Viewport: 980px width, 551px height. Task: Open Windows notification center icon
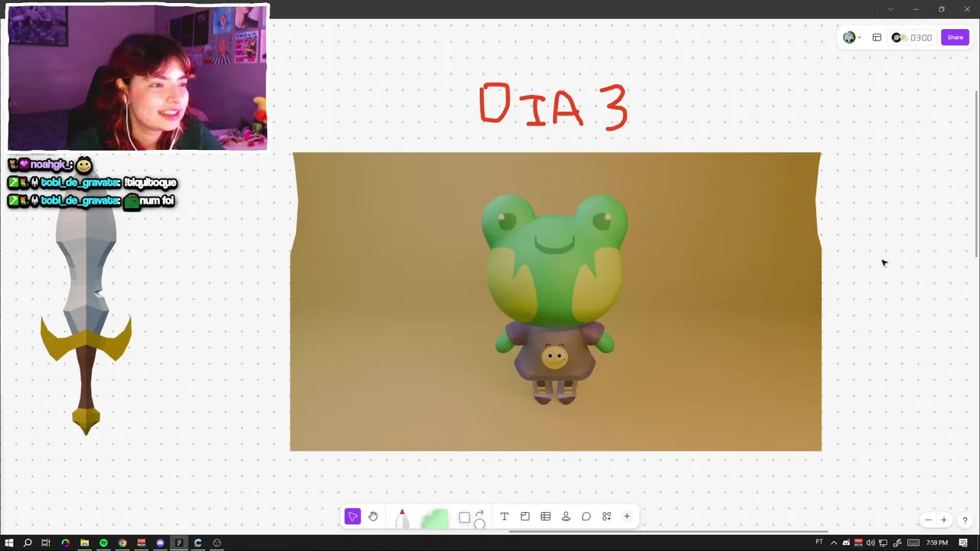[x=963, y=543]
